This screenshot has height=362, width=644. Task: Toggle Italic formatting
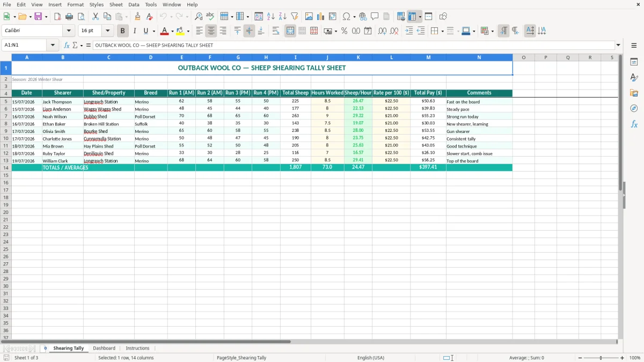pos(135,31)
